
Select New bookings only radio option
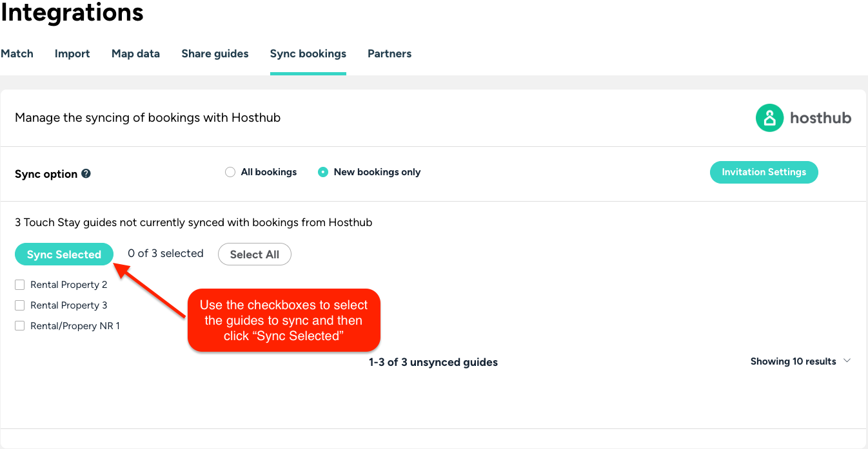pyautogui.click(x=323, y=172)
